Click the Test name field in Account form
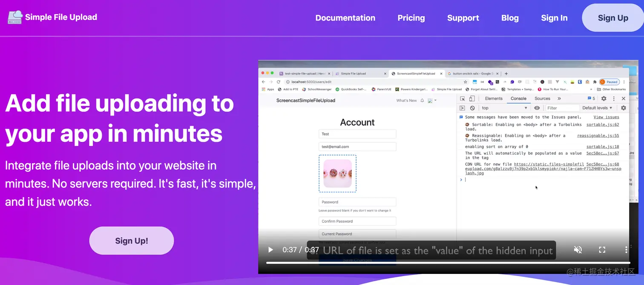The height and width of the screenshot is (285, 644). (x=357, y=134)
